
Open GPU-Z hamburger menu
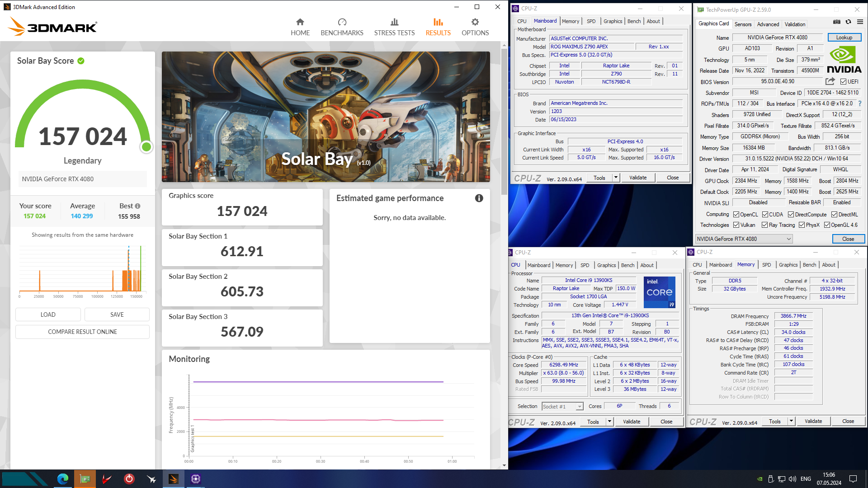[x=860, y=22]
